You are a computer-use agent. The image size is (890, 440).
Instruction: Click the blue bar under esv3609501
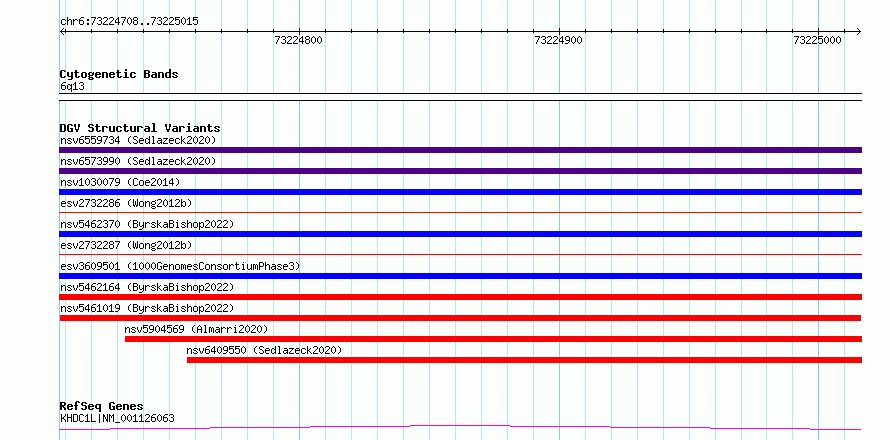pos(460,276)
